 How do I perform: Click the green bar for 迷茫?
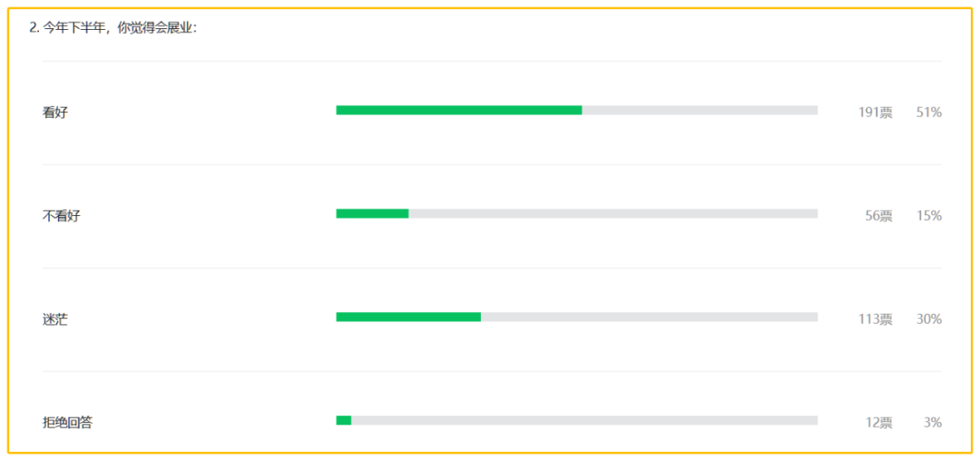[408, 317]
